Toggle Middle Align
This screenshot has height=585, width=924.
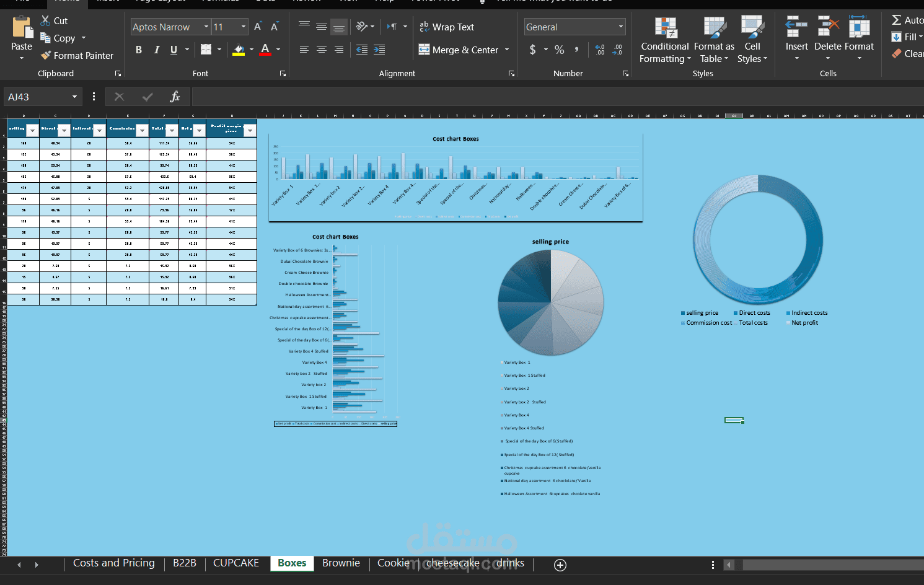(x=322, y=27)
